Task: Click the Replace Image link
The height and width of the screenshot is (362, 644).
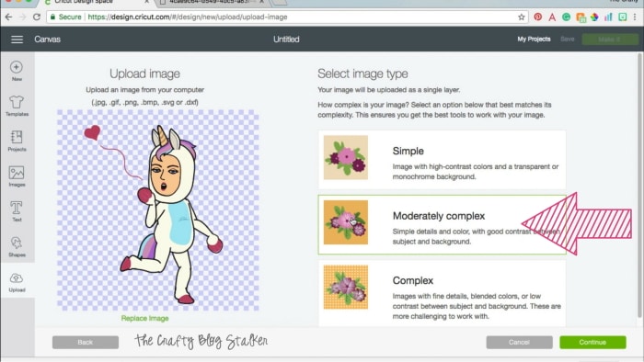Action: (x=145, y=318)
